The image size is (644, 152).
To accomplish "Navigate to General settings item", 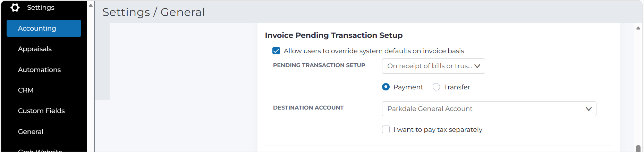I will pyautogui.click(x=31, y=131).
